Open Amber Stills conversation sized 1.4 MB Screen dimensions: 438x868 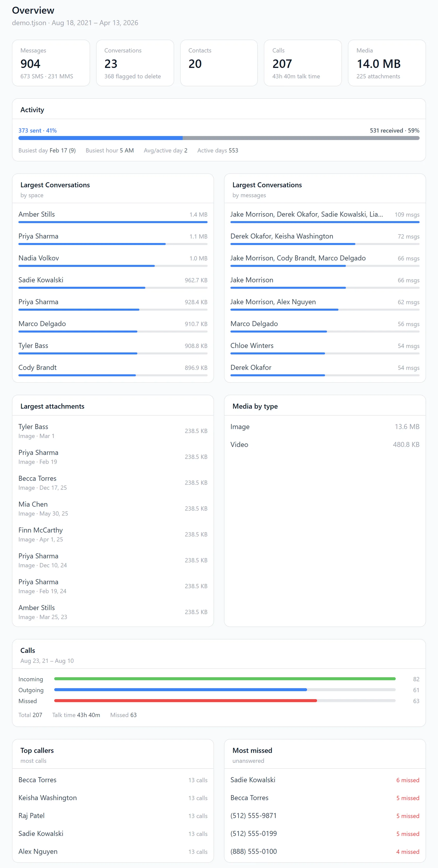pos(113,216)
